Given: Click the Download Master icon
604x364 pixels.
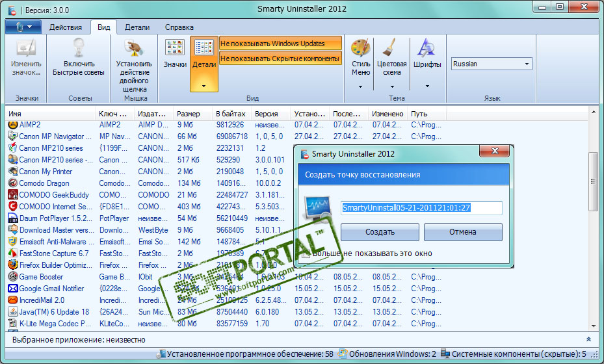Looking at the screenshot, I should (x=13, y=230).
